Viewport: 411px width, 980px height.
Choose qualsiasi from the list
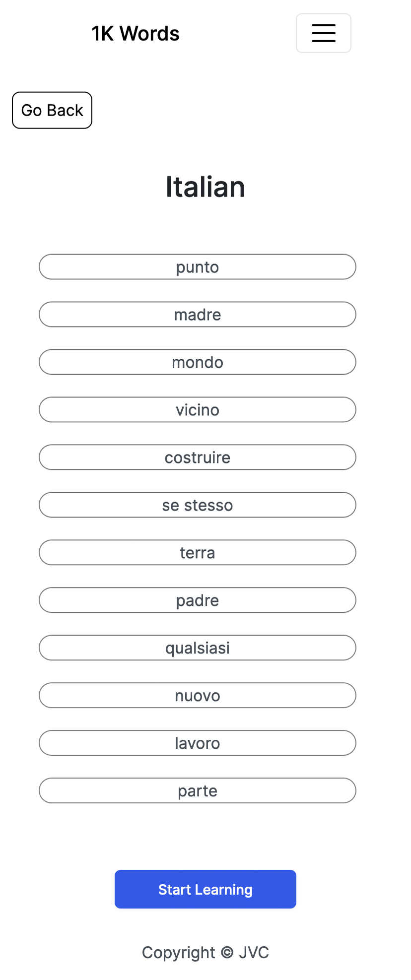(x=197, y=648)
